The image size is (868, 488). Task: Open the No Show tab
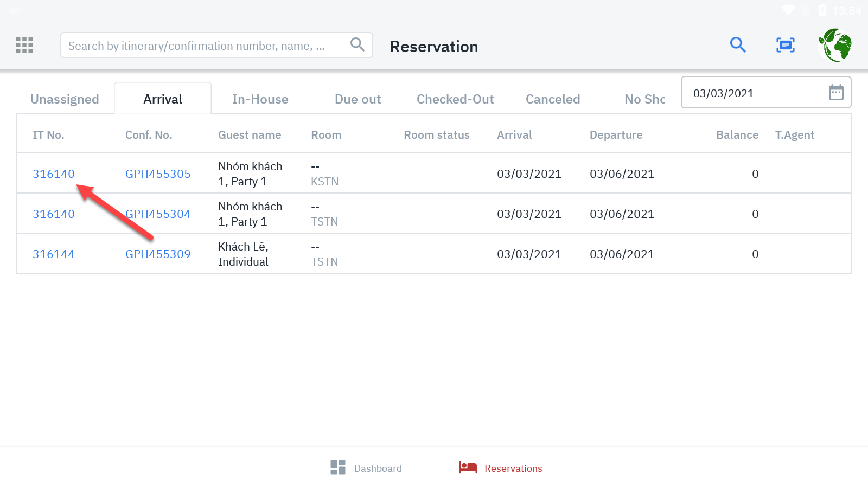click(644, 99)
